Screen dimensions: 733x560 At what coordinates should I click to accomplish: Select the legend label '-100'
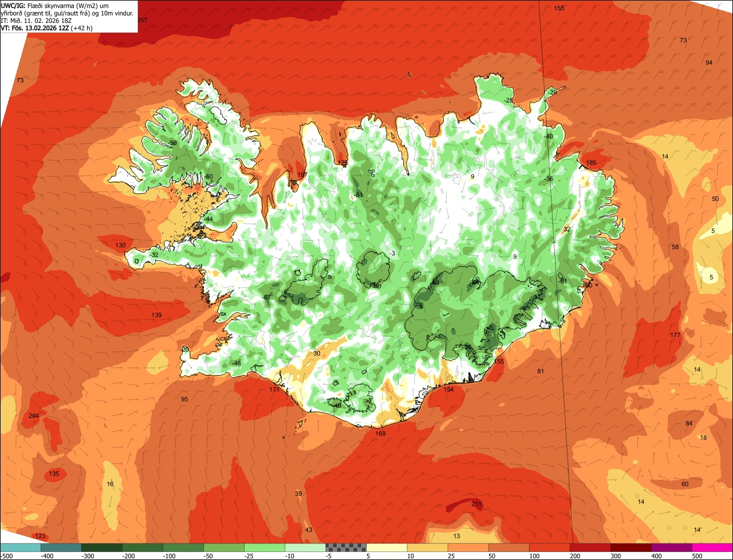tap(168, 555)
